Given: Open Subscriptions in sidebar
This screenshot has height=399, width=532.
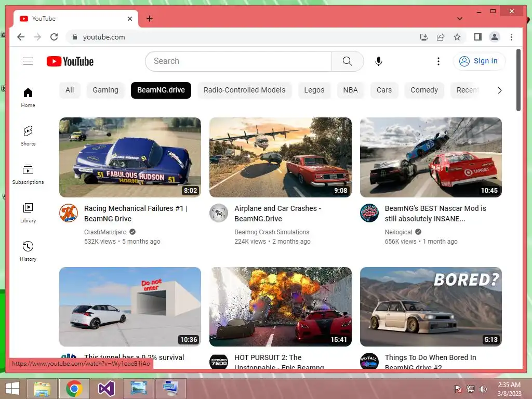Looking at the screenshot, I should [x=28, y=175].
